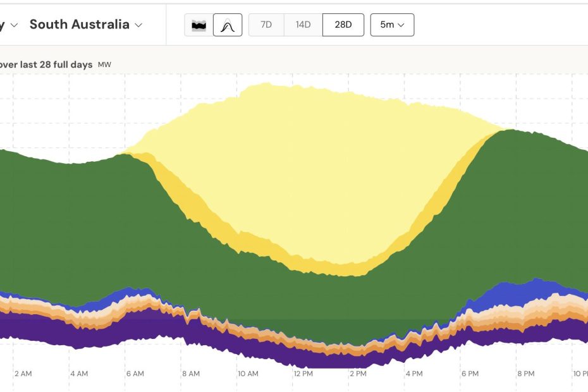Click the 12 PM axis label
The height and width of the screenshot is (392, 588).
point(305,374)
